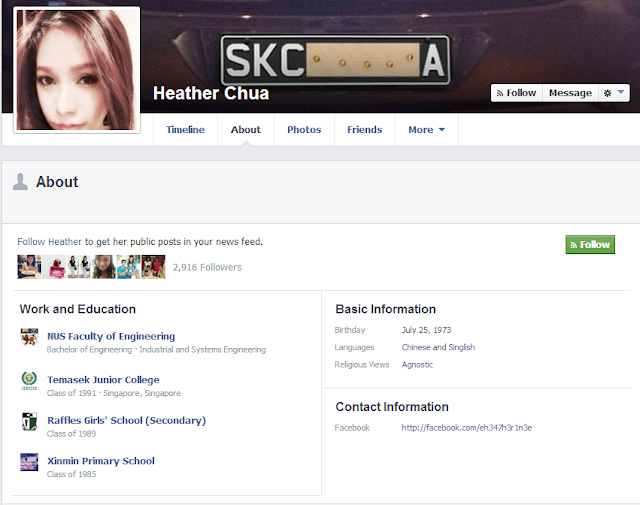Switch to the Timeline tab
640x505 pixels.
tap(185, 130)
